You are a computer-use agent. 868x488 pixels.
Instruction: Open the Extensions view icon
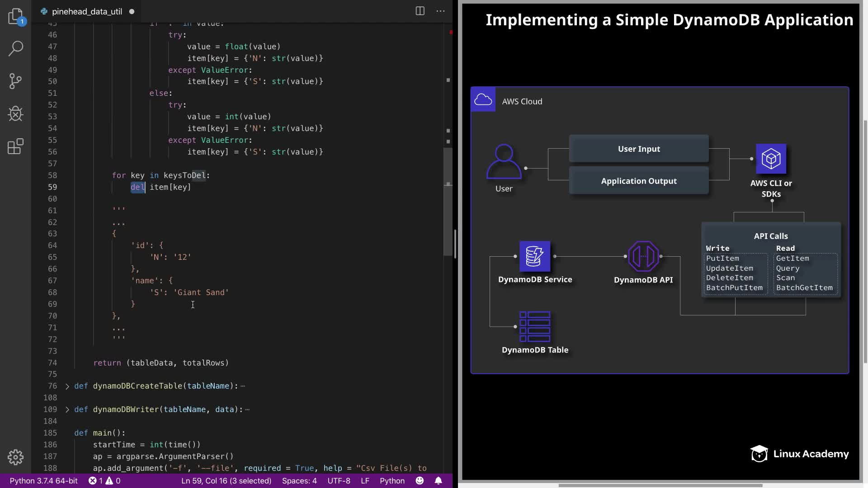(16, 146)
